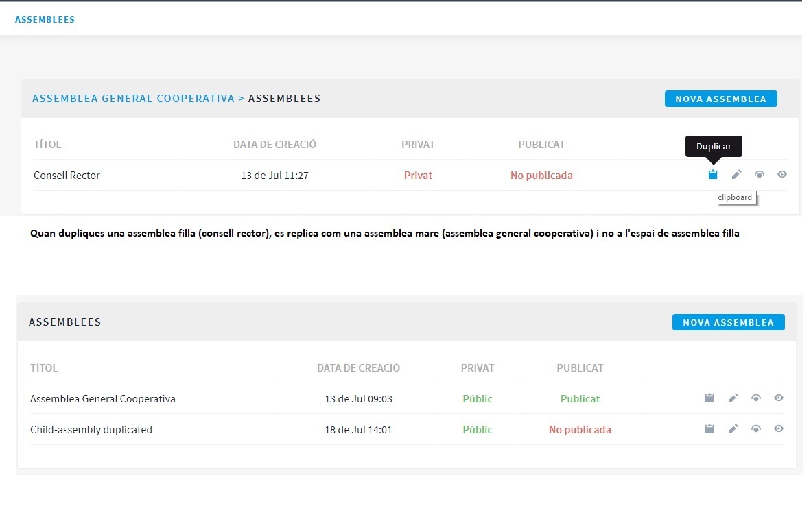Duplicate the Assemblea General Cooperativa with its clipboard icon
The image size is (811, 532).
[709, 398]
